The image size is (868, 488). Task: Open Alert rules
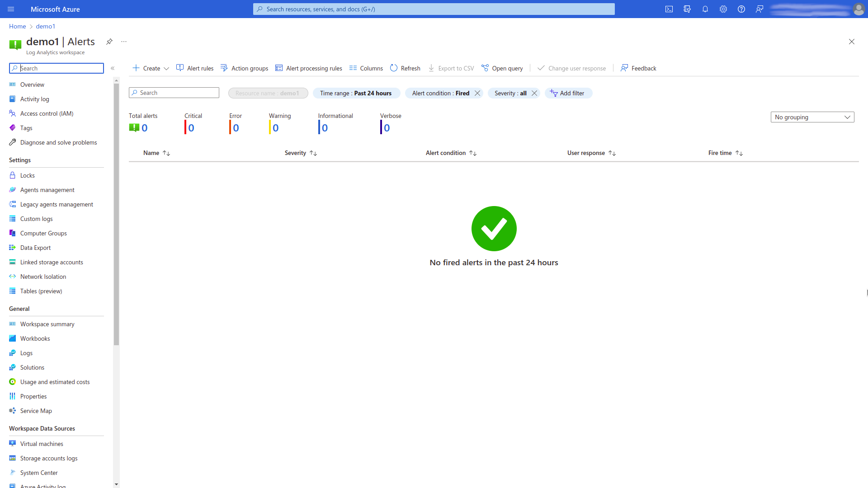click(x=195, y=68)
